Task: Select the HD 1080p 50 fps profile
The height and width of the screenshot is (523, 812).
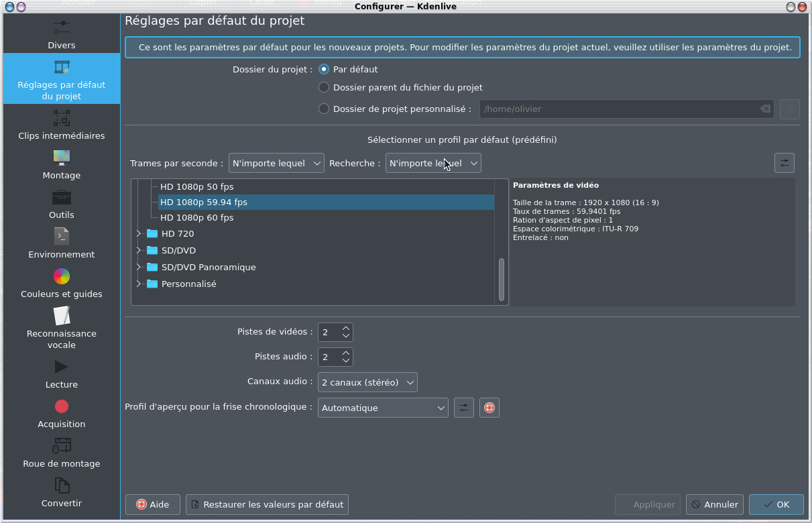Action: 196,186
